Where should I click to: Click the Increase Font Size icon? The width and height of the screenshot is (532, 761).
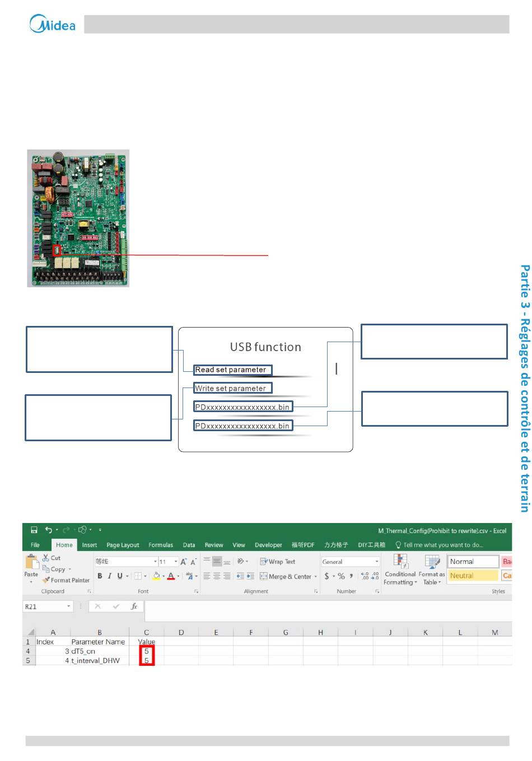[183, 562]
